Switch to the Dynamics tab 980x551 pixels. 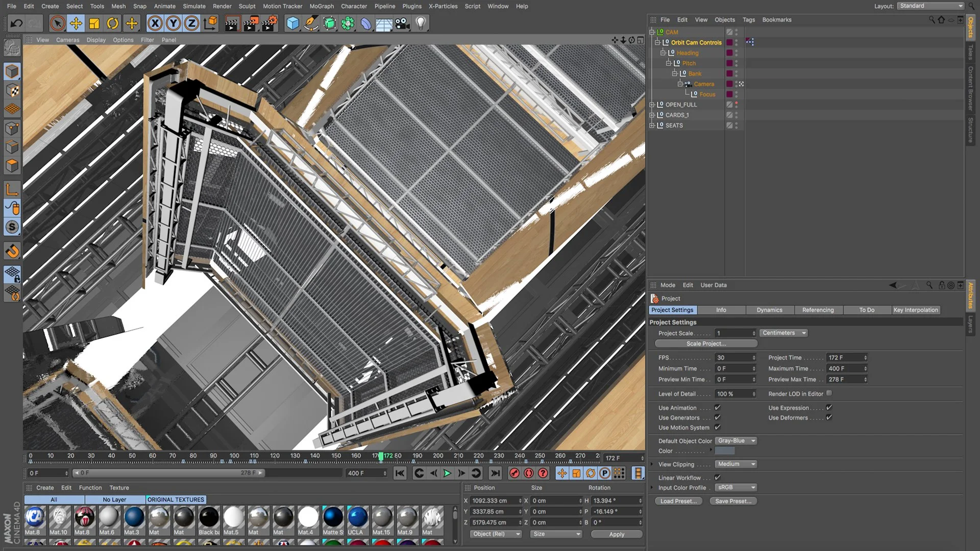point(769,310)
